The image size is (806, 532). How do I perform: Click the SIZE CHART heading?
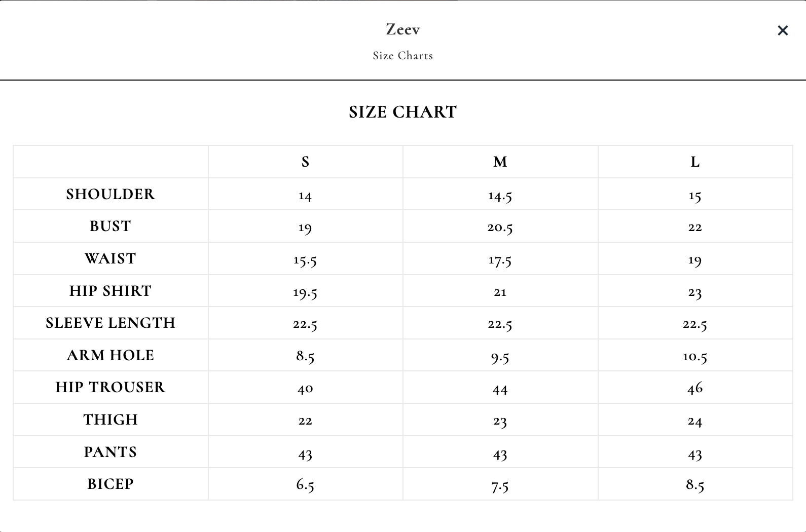pos(403,112)
